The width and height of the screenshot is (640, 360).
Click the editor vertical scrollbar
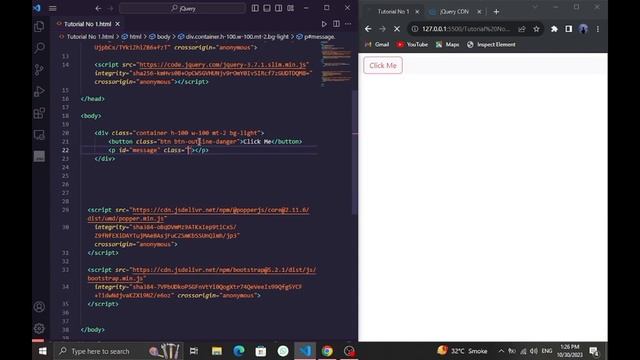pos(355,151)
